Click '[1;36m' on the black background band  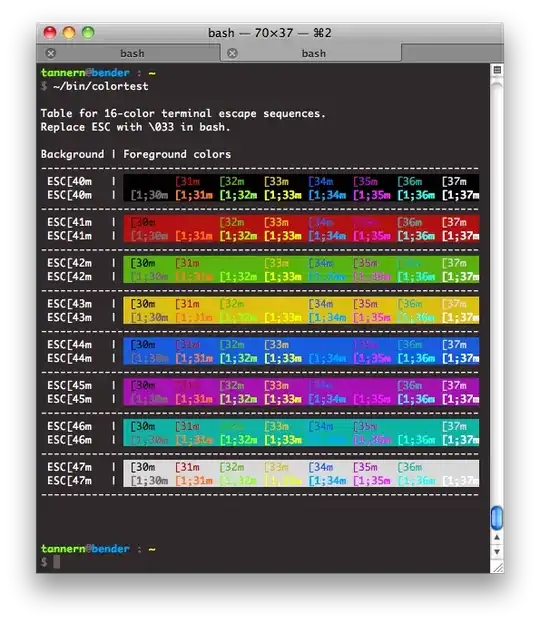tap(416, 195)
